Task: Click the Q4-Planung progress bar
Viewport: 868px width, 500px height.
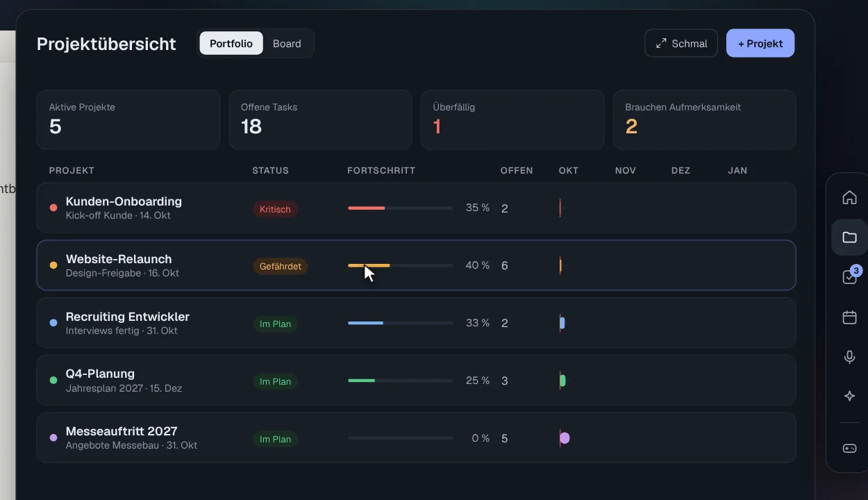Action: click(400, 381)
